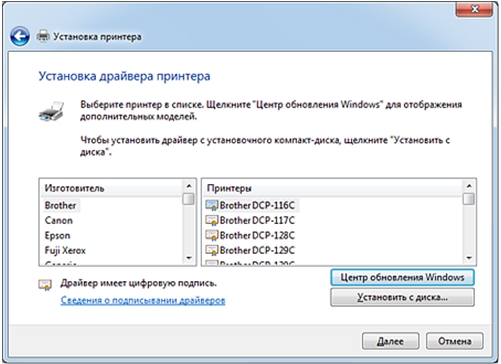Image resolution: width=501 pixels, height=364 pixels.
Task: Choose Fuji Xerox manufacturer
Action: 65,250
